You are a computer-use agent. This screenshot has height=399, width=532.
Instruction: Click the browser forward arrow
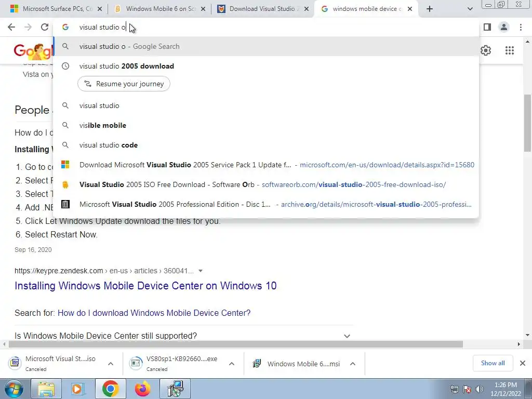[28, 27]
